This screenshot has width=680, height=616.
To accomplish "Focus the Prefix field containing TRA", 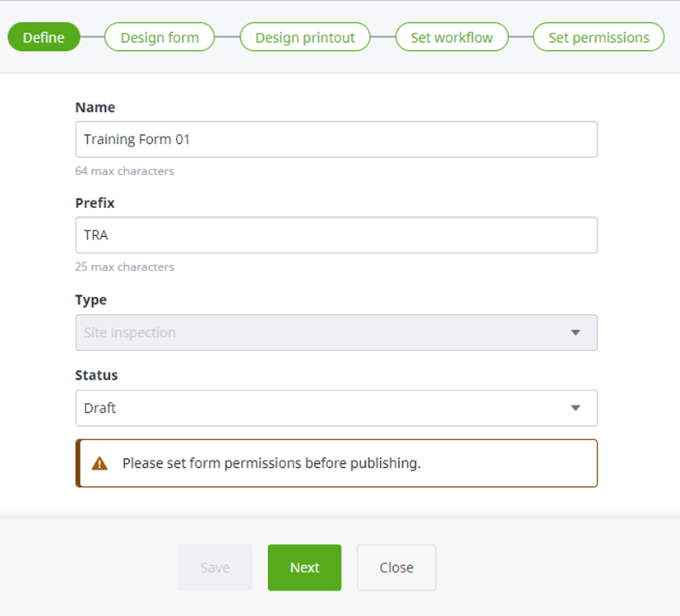I will pos(336,235).
